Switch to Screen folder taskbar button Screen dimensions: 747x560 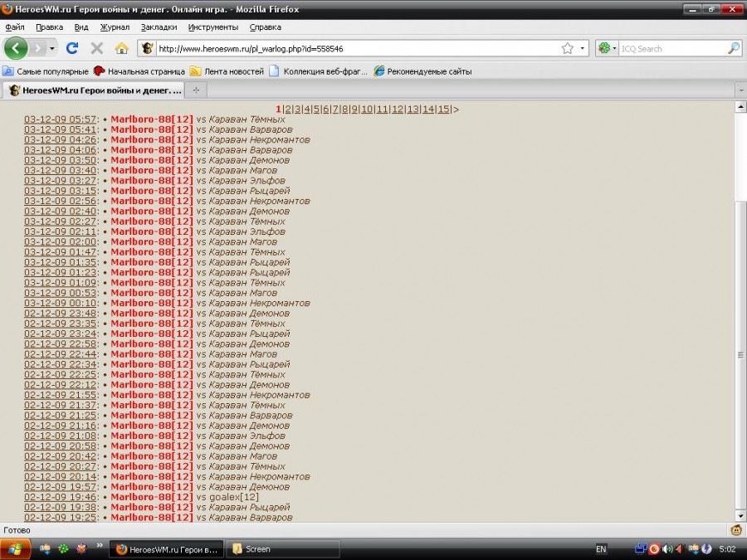point(282,549)
